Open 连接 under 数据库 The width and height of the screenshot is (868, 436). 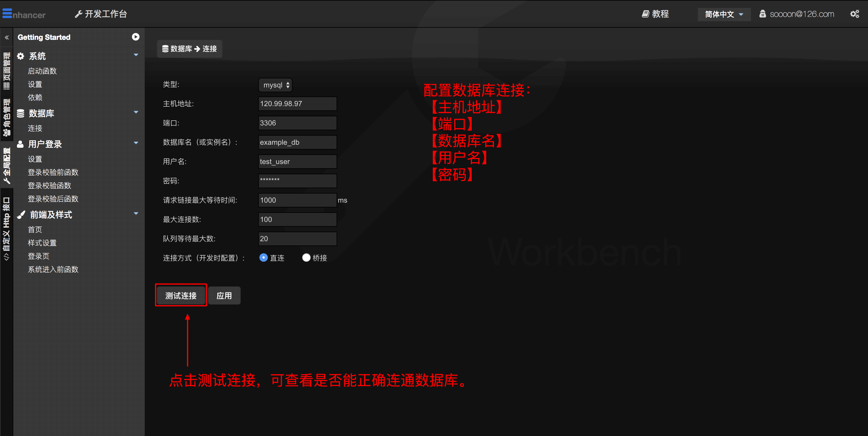[35, 128]
